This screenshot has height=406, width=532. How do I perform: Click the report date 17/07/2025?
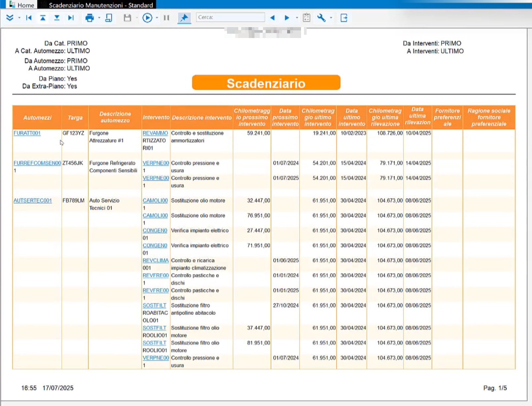pyautogui.click(x=58, y=388)
